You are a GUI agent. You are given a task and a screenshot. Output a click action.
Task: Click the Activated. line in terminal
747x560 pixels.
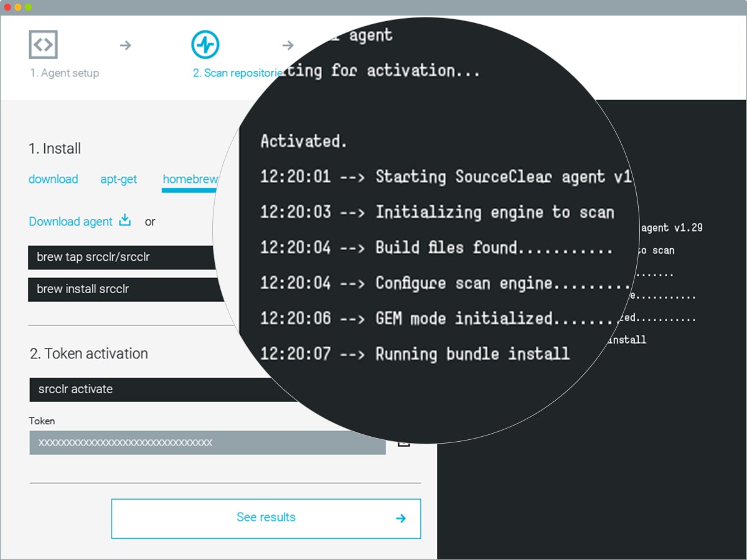click(304, 141)
